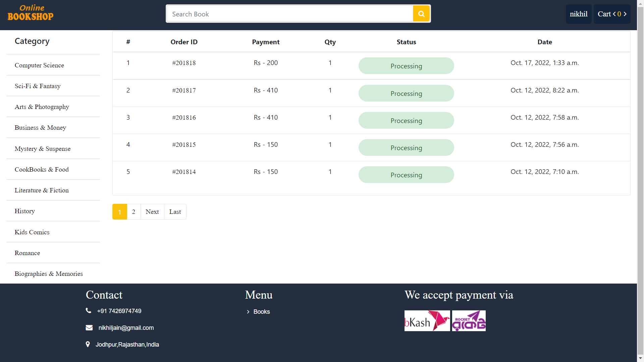644x362 pixels.
Task: Click Processing status of order #201815
Action: 406,148
